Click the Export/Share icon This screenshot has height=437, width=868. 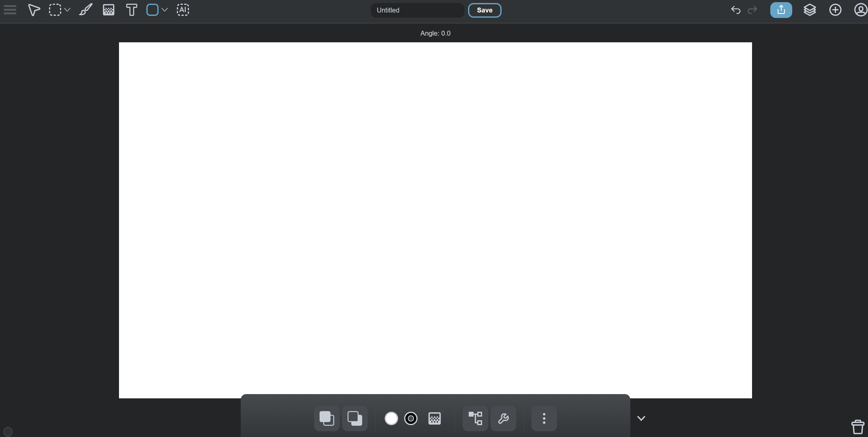point(781,10)
